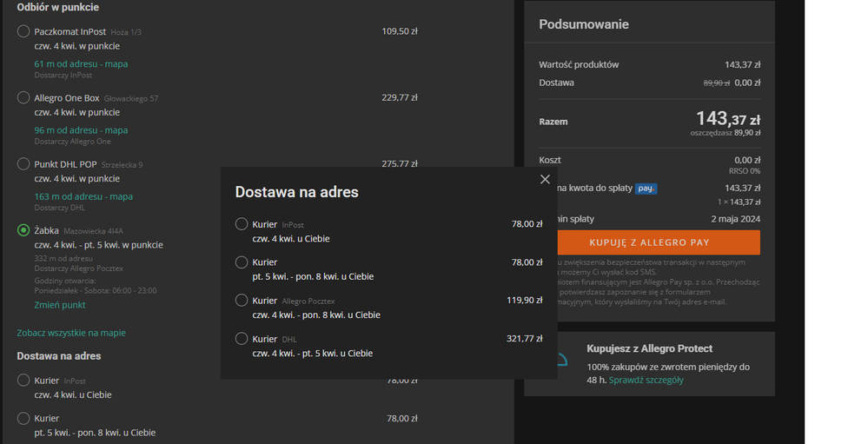This screenshot has width=868, height=444.
Task: Open map link 61 m od adresu
Action: 81,63
